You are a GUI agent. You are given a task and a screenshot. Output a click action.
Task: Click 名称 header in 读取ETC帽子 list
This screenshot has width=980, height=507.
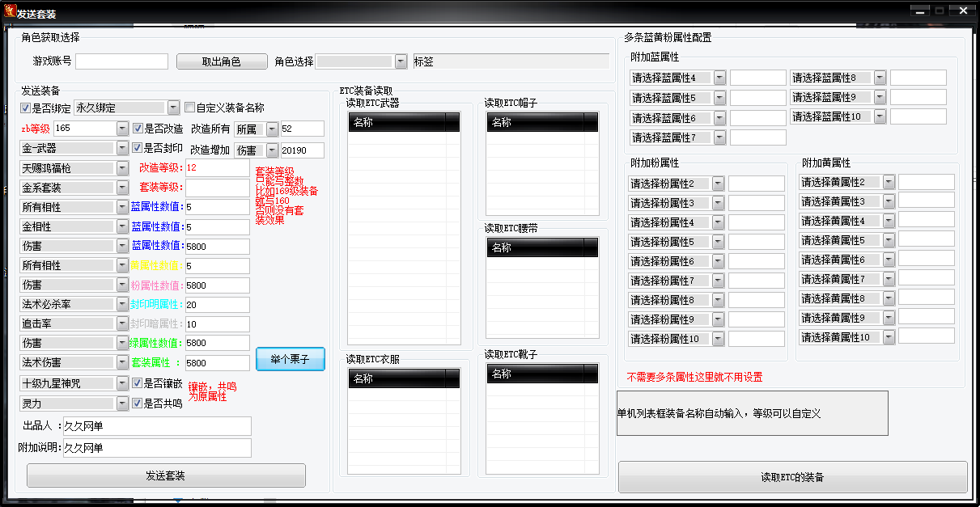tap(536, 122)
